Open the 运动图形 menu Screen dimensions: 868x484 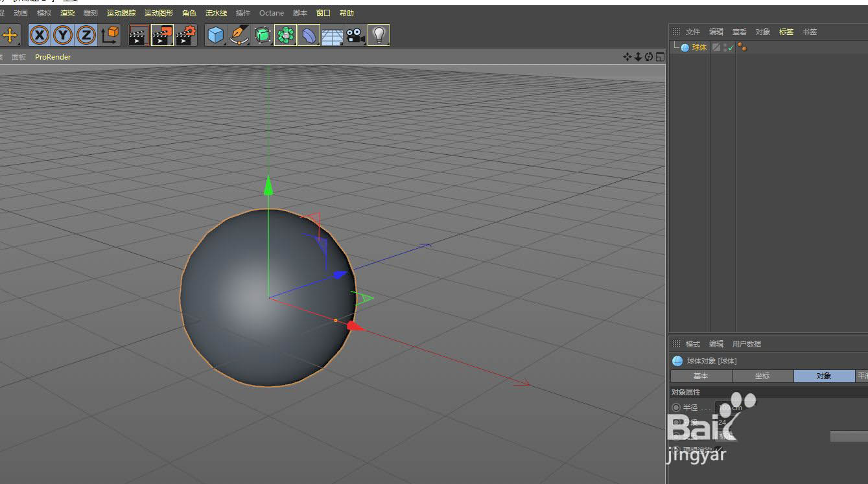(x=159, y=13)
